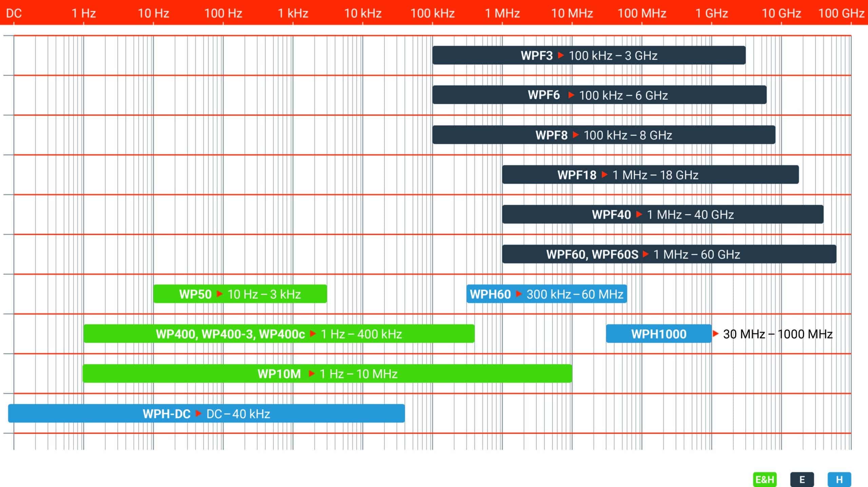Click the red arrow after WPH1000
Image resolution: width=868 pixels, height=487 pixels.
point(716,334)
